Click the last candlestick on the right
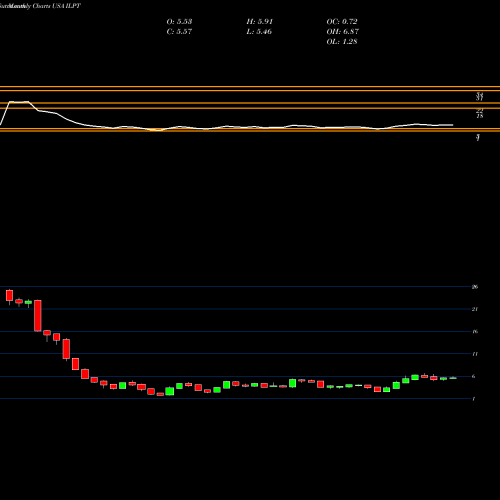The image size is (500, 500). tap(453, 378)
